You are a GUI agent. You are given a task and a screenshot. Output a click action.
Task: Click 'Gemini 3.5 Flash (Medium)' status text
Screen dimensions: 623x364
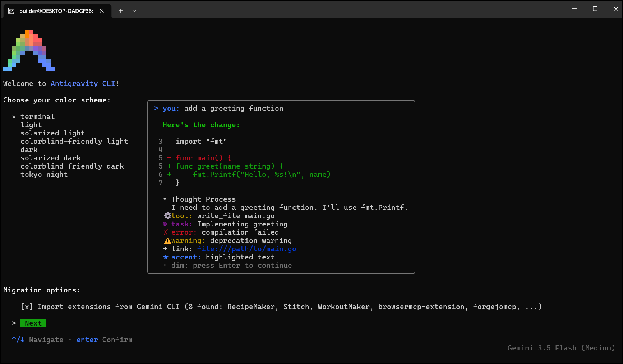coord(561,348)
